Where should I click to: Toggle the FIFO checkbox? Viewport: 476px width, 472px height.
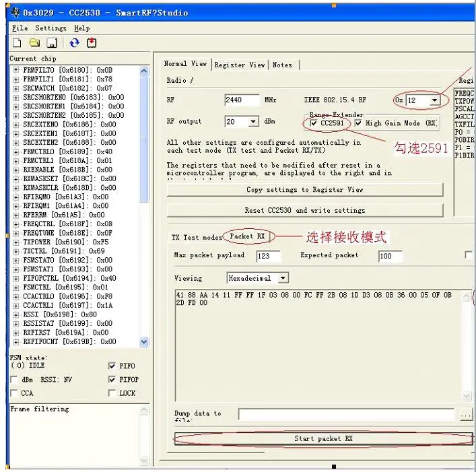coord(112,366)
